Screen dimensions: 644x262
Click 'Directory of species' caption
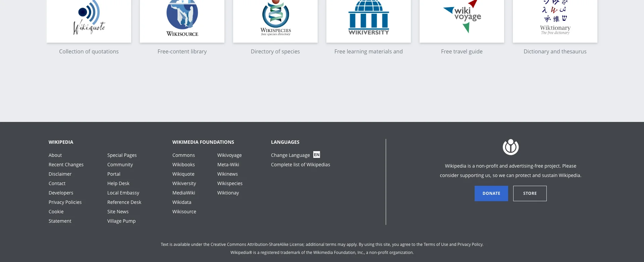[275, 51]
